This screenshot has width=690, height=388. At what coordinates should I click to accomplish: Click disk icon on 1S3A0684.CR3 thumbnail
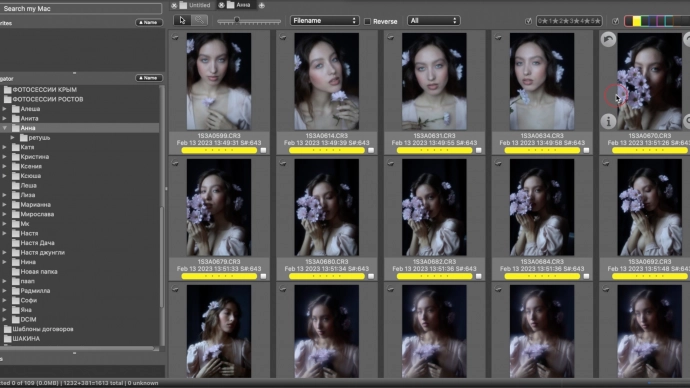pyautogui.click(x=498, y=163)
